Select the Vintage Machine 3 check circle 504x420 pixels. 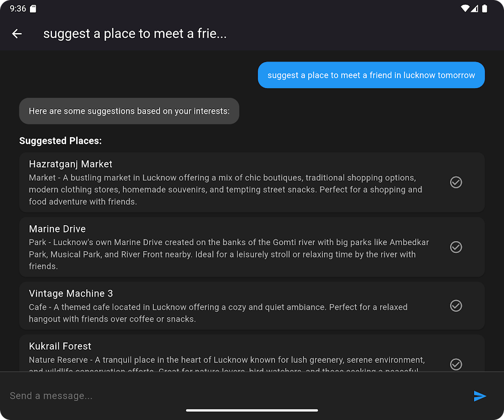(456, 306)
